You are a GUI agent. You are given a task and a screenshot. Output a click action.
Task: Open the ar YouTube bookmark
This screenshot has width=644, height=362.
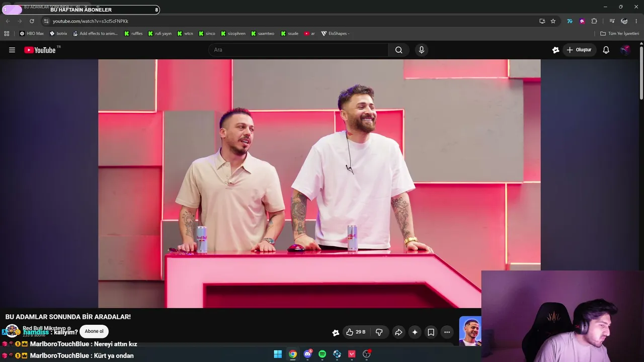pos(309,34)
